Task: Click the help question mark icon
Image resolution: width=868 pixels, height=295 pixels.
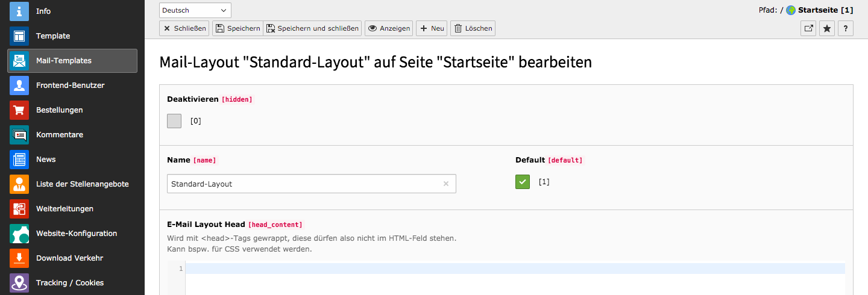Action: [x=846, y=28]
